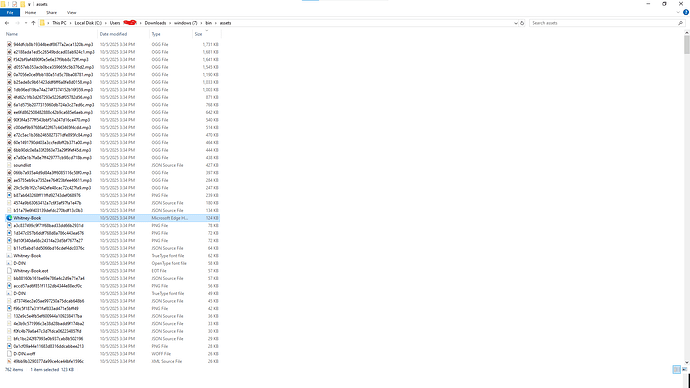Click the soundlist JSON file icon
Image resolution: width=690 pixels, height=388 pixels.
point(9,165)
